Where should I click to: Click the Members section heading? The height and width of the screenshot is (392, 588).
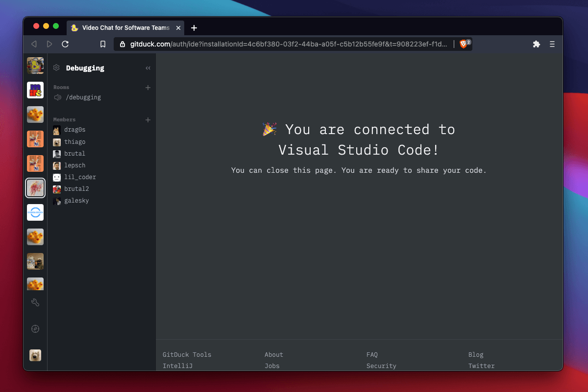[64, 119]
